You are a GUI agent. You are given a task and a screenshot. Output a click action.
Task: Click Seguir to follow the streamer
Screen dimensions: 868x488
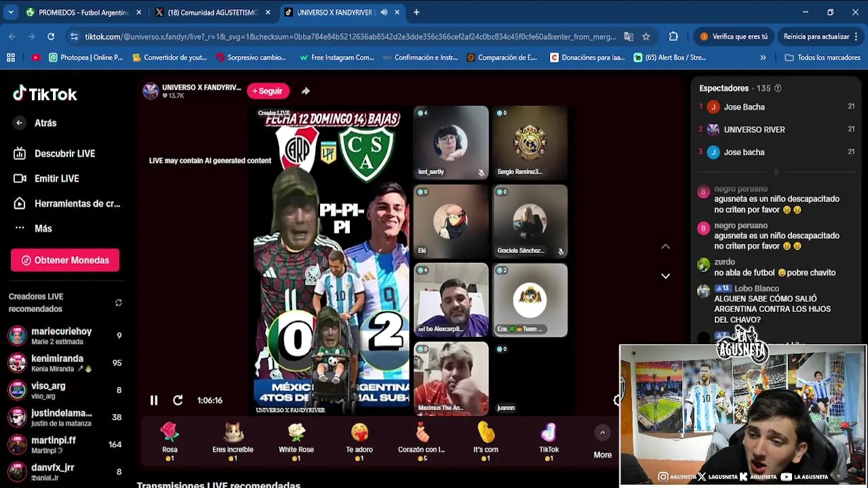tap(268, 91)
